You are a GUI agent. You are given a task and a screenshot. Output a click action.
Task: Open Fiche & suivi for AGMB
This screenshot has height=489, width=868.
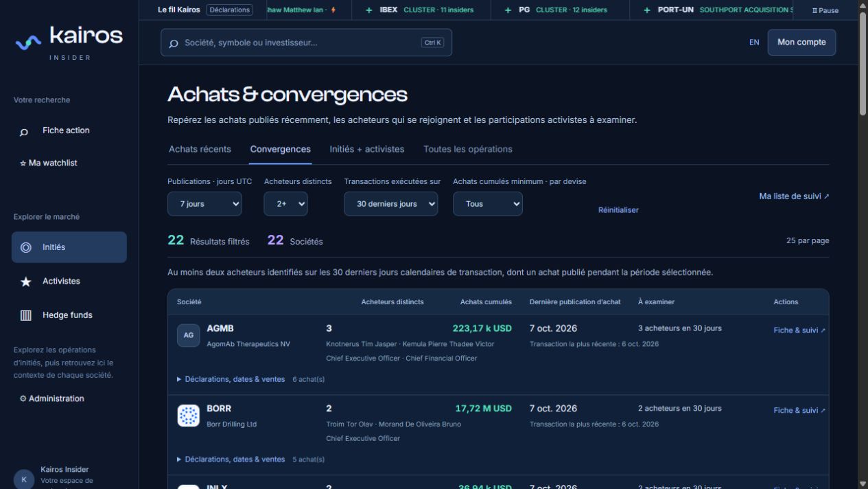point(799,330)
